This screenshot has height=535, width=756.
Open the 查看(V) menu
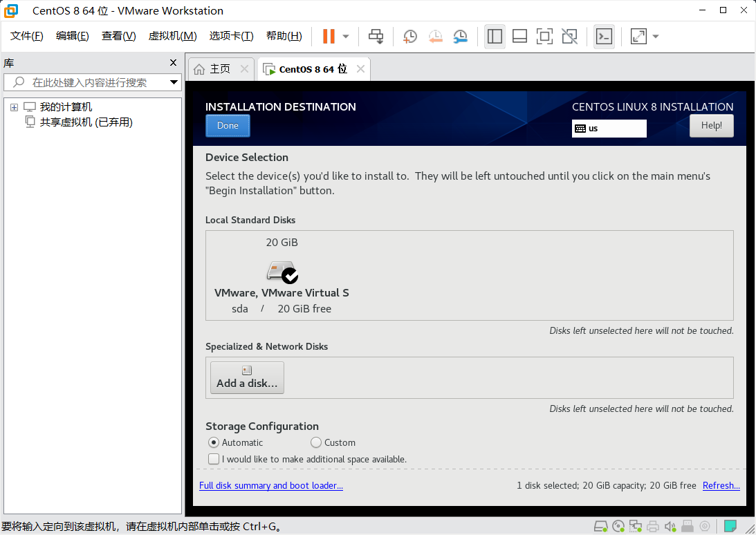click(118, 36)
